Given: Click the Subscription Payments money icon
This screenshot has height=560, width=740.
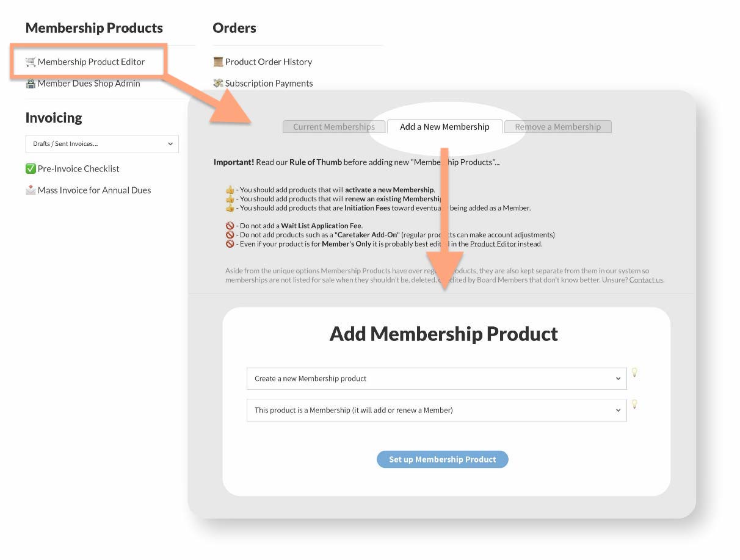Looking at the screenshot, I should point(218,83).
